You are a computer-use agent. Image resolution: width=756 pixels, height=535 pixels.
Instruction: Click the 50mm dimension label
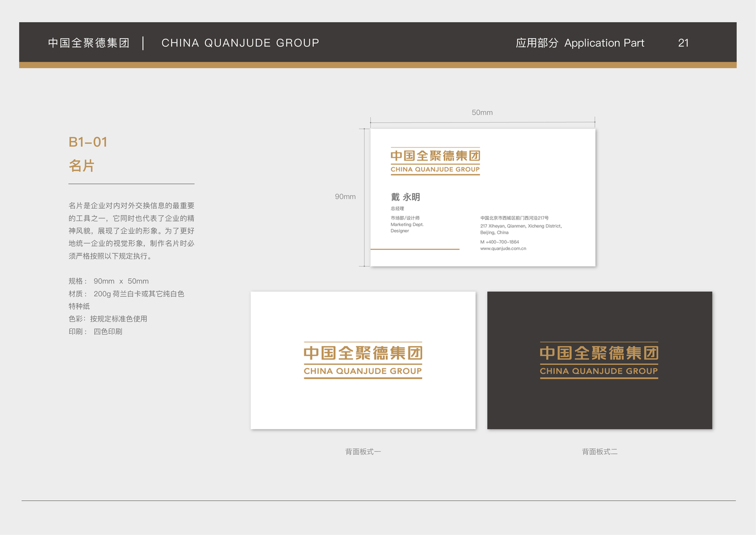(482, 112)
